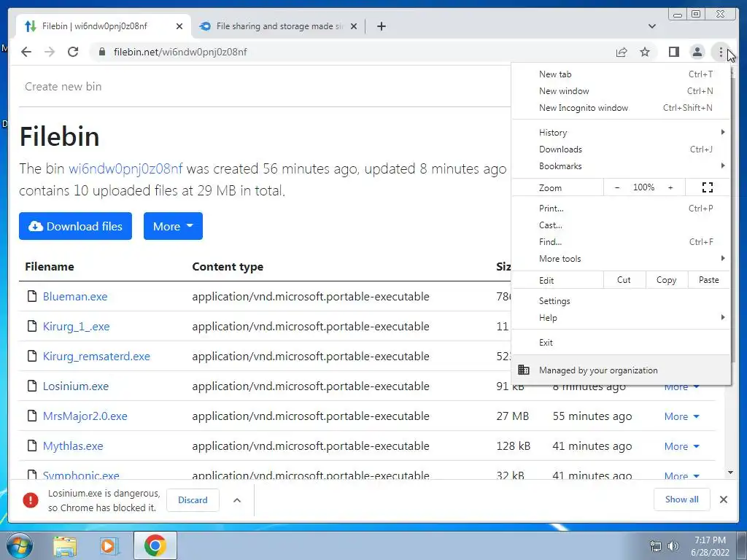Expand the Help submenu

pos(621,318)
